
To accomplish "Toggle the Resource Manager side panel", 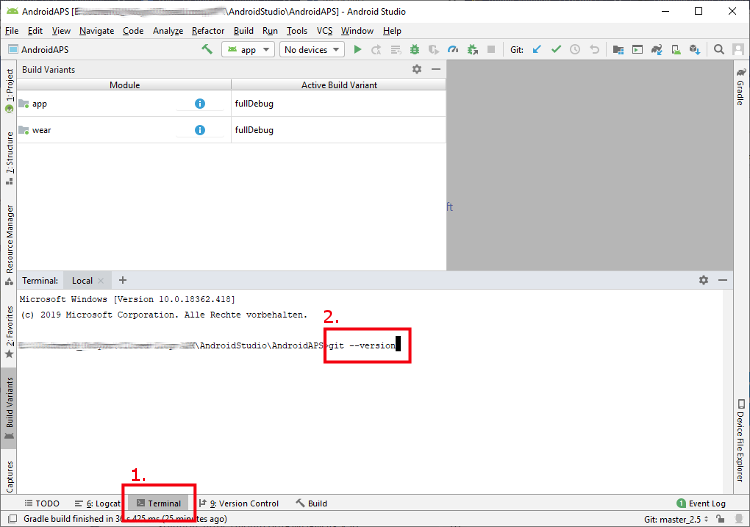I will click(9, 245).
